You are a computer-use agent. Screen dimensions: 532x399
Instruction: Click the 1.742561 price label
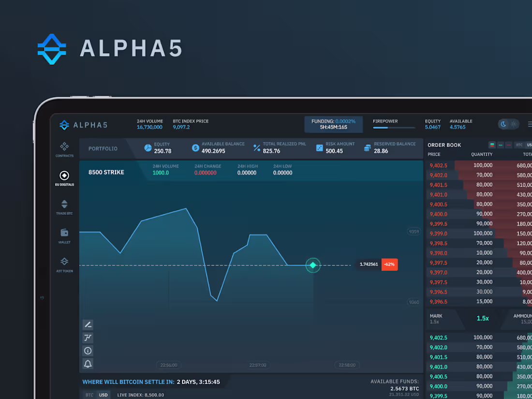point(369,264)
